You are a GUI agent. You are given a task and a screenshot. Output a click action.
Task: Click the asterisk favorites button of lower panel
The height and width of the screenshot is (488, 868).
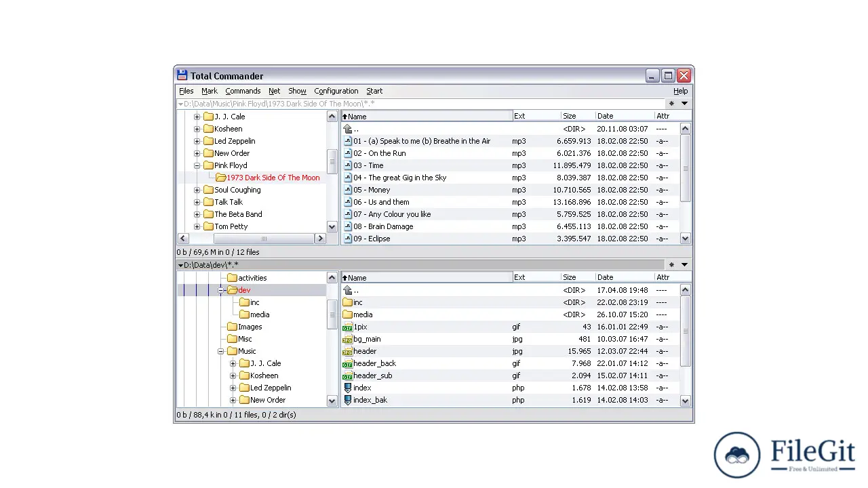pos(671,265)
